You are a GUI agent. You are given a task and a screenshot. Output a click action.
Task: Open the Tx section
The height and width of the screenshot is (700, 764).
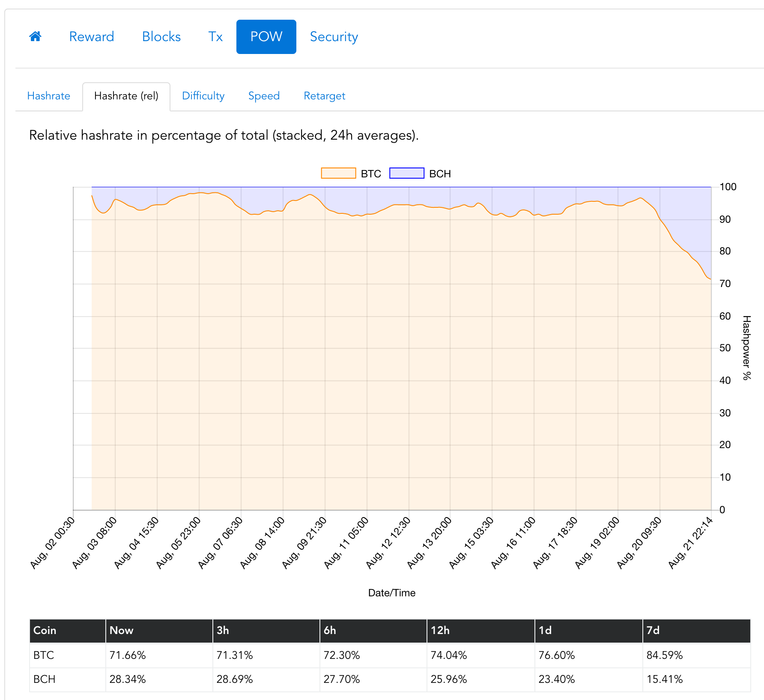pos(215,36)
